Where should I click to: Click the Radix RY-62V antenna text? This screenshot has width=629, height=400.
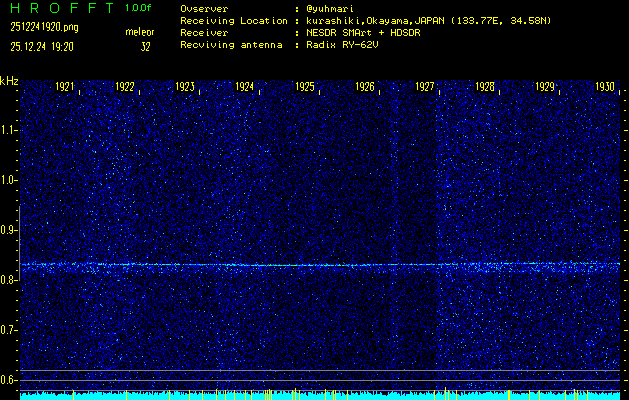[x=342, y=45]
